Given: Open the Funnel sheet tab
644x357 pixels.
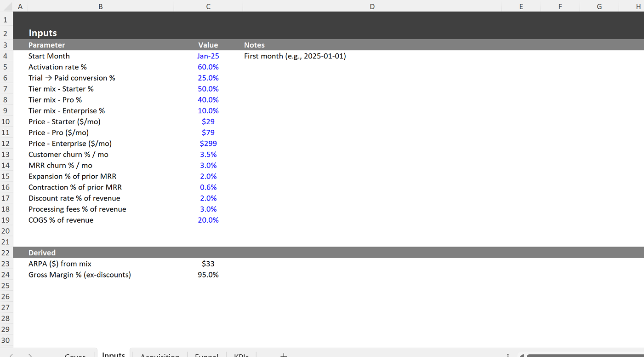Looking at the screenshot, I should pyautogui.click(x=207, y=355).
